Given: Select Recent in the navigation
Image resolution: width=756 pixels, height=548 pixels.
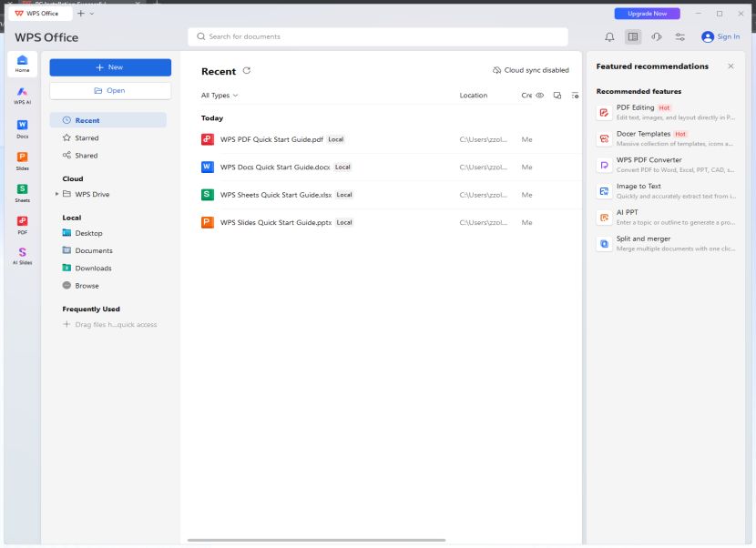Looking at the screenshot, I should (108, 120).
